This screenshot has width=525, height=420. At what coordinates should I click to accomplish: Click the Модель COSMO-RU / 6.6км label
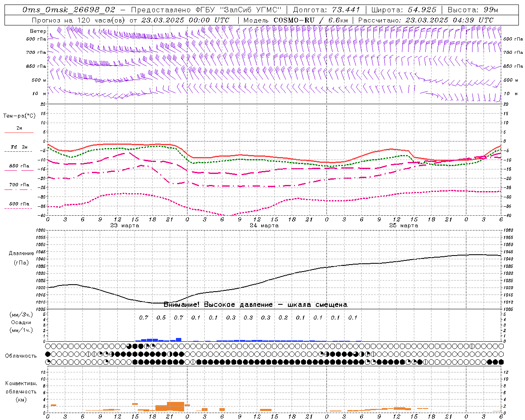pos(296,20)
